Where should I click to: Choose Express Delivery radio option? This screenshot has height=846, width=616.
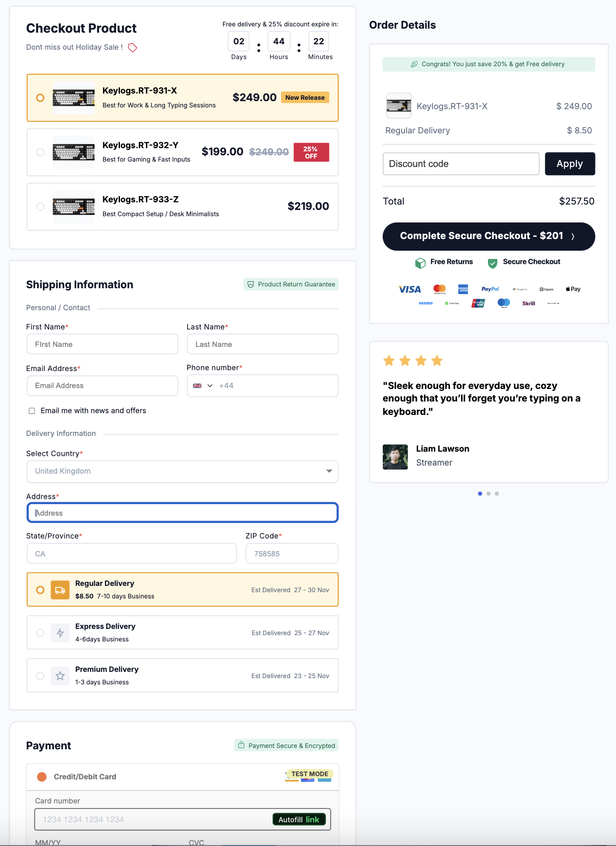40,633
